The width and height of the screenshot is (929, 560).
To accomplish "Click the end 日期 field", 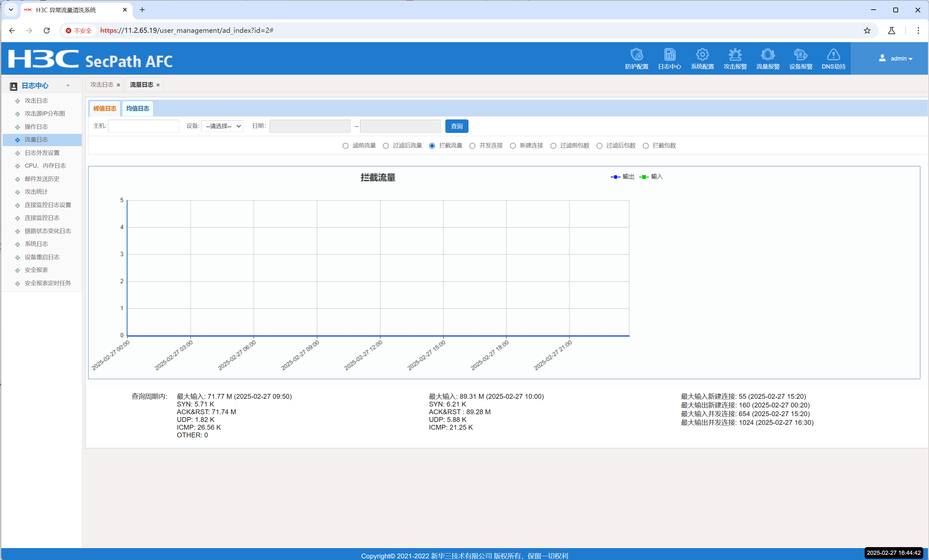I will (400, 126).
